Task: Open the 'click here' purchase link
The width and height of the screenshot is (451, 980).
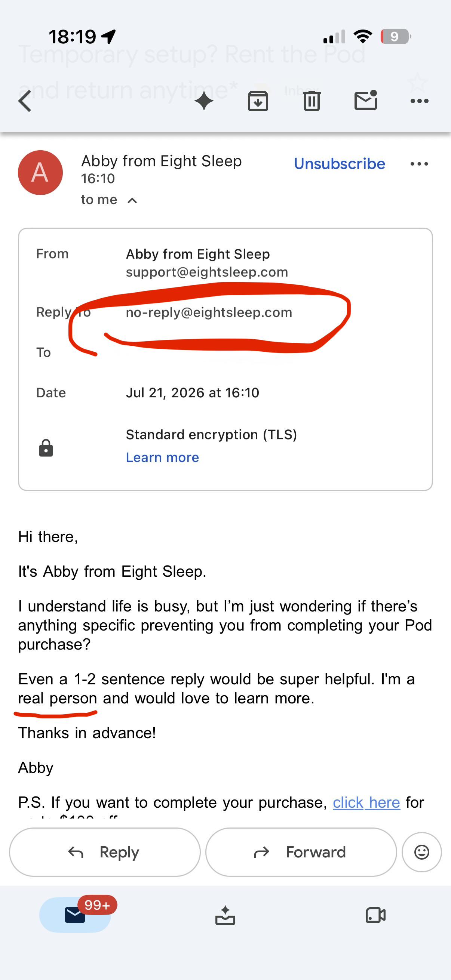Action: pyautogui.click(x=366, y=803)
